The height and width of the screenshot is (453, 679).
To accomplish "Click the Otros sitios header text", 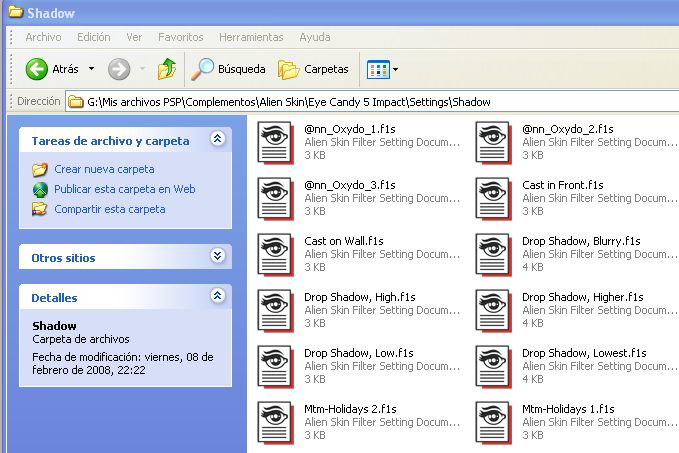I will (63, 258).
